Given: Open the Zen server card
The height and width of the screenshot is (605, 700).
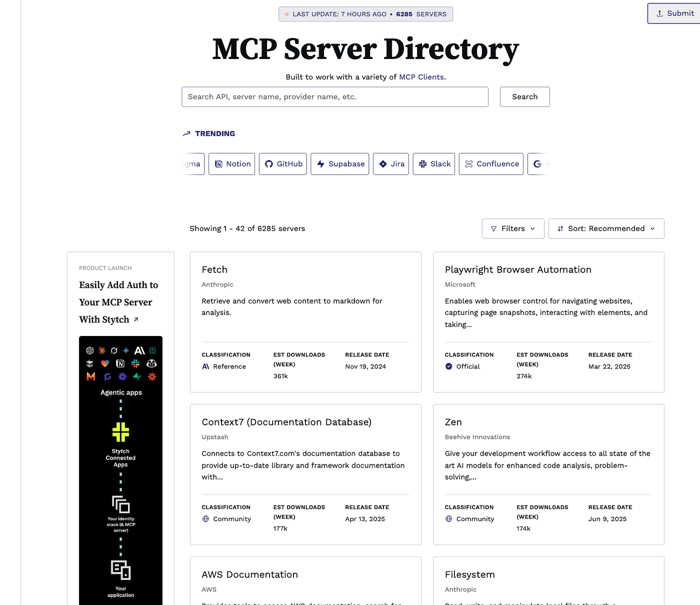Looking at the screenshot, I should click(453, 422).
